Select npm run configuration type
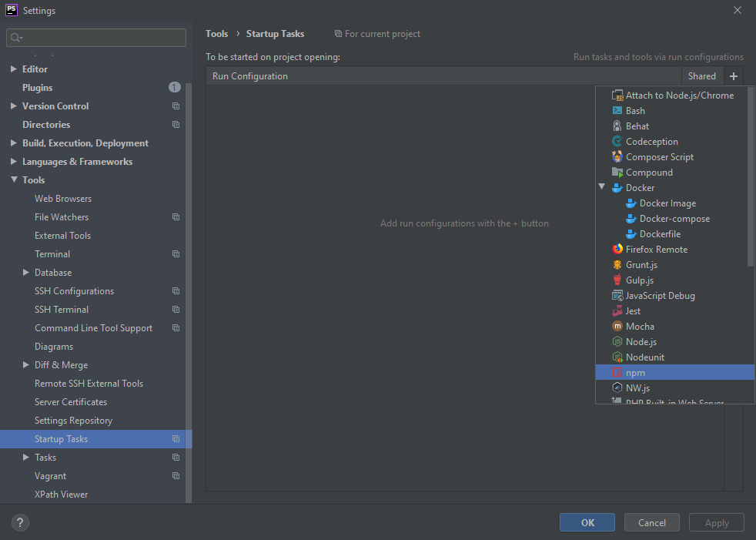The width and height of the screenshot is (756, 540). coord(674,373)
